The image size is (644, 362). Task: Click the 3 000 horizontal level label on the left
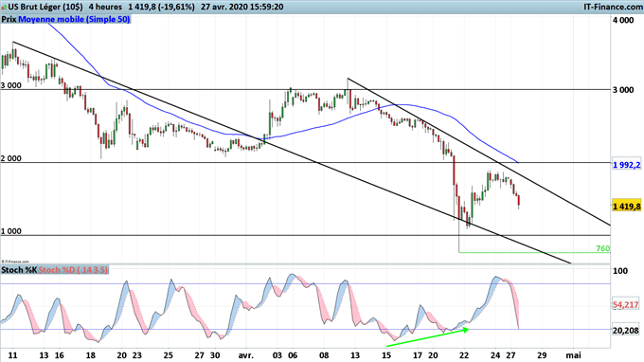(x=11, y=85)
